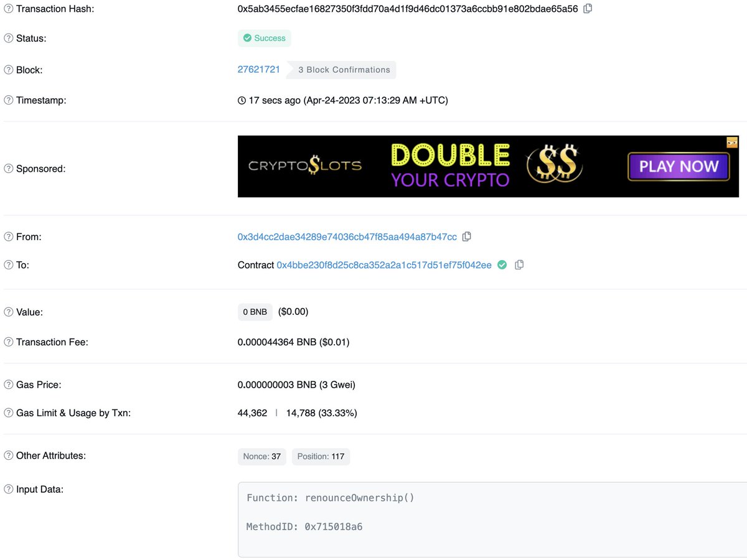
Task: Click the transaction fee 0.000044364 BNB value
Action: point(293,342)
